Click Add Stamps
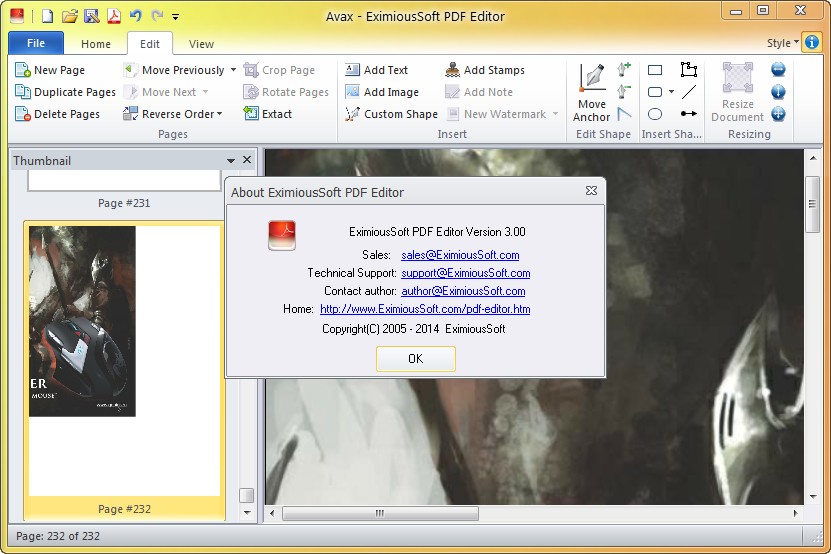 (485, 70)
